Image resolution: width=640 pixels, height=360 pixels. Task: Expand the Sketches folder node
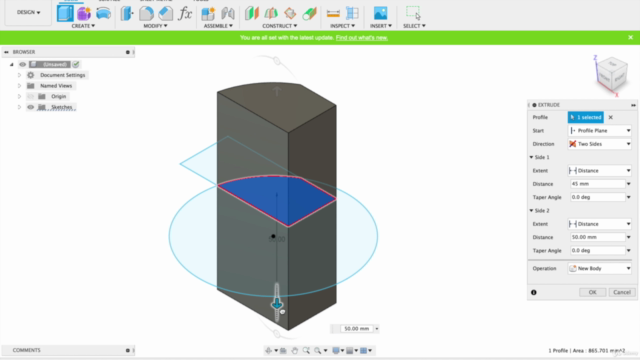pos(19,107)
